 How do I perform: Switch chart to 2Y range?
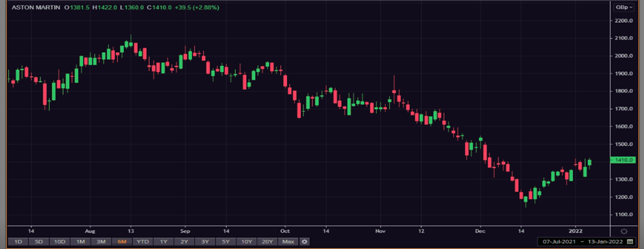[184, 241]
